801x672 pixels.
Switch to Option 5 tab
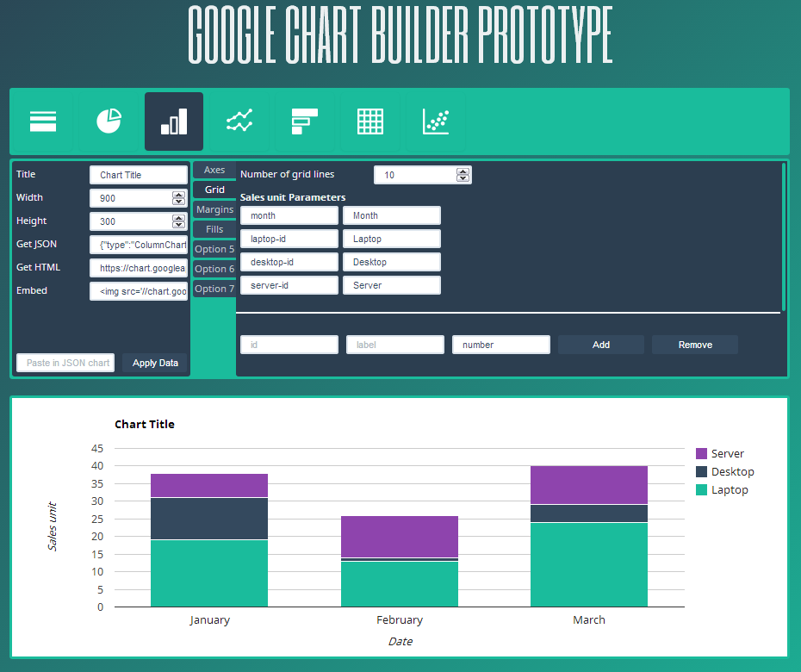pos(214,249)
